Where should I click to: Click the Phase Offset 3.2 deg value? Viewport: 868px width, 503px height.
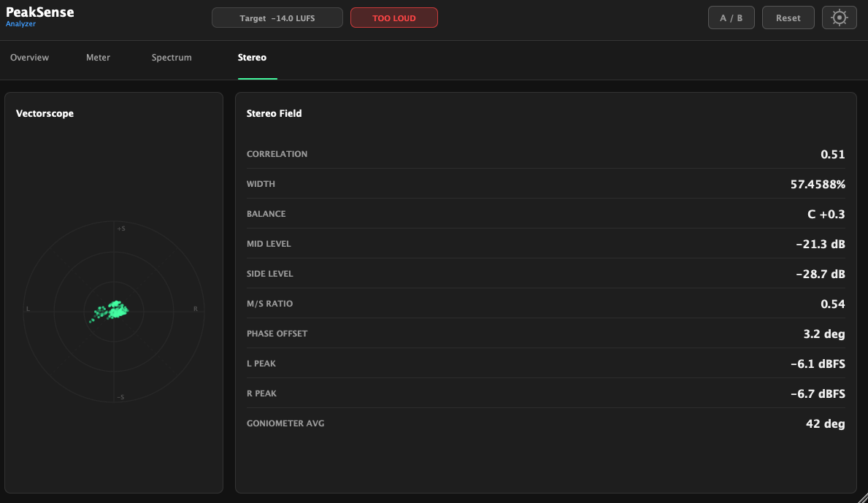[823, 334]
